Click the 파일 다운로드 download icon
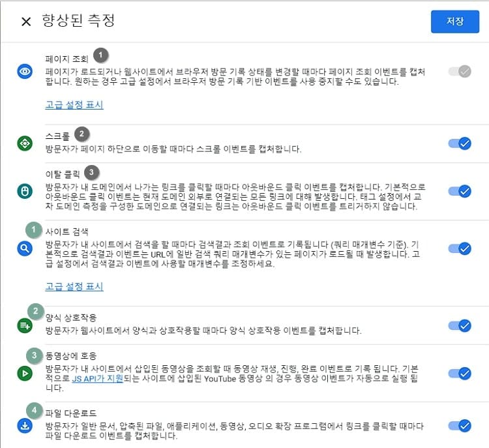This screenshot has height=448, width=489. click(x=25, y=426)
